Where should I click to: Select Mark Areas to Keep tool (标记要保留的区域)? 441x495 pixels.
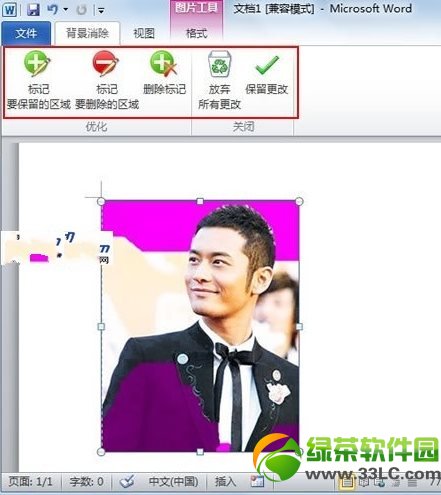pyautogui.click(x=38, y=80)
